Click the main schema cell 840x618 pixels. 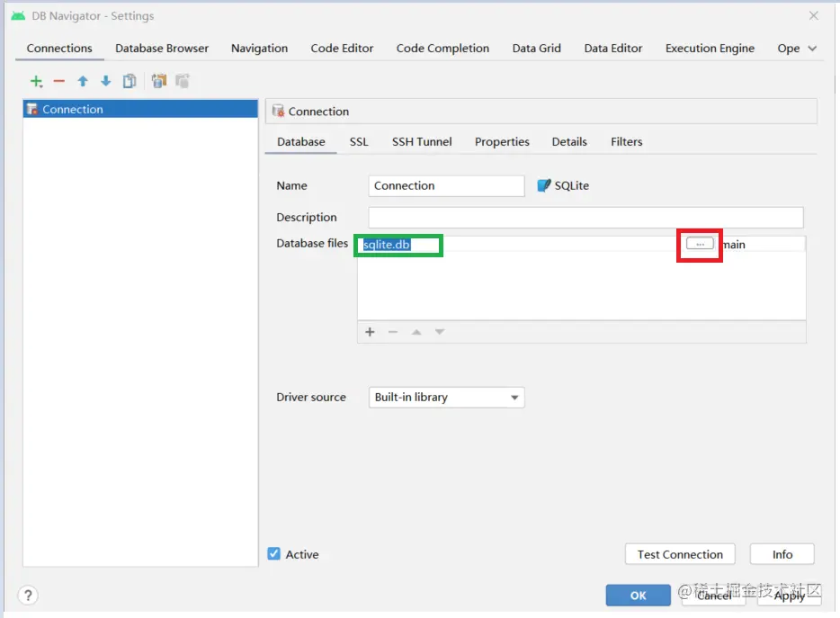761,245
